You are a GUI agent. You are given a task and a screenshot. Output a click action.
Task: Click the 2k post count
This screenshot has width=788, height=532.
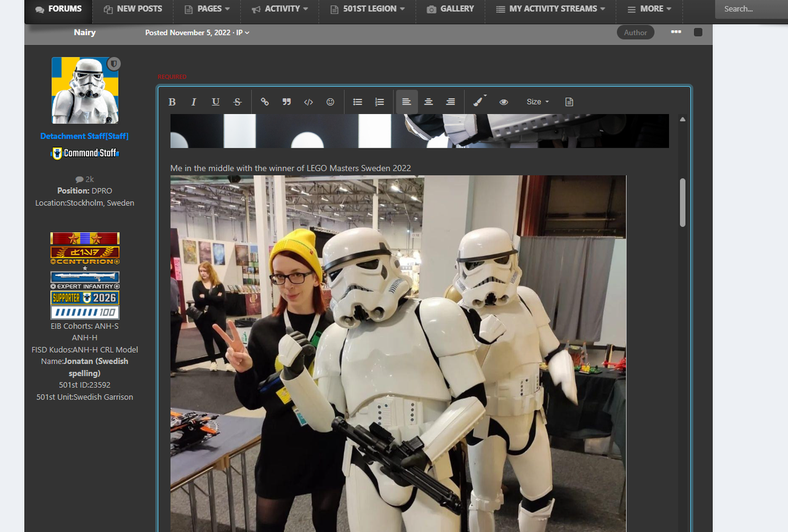85,179
